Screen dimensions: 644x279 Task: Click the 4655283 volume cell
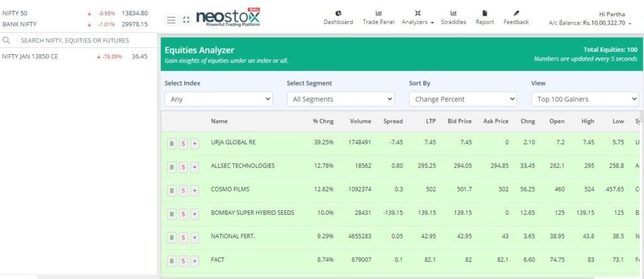click(359, 236)
